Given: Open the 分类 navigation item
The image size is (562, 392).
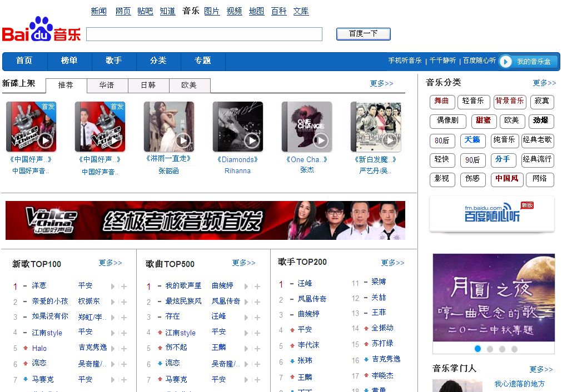Looking at the screenshot, I should (158, 61).
